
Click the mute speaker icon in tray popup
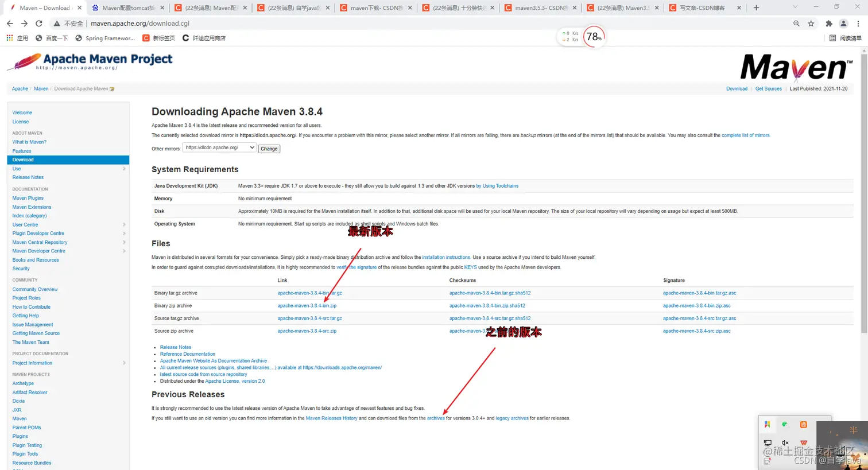click(x=785, y=442)
